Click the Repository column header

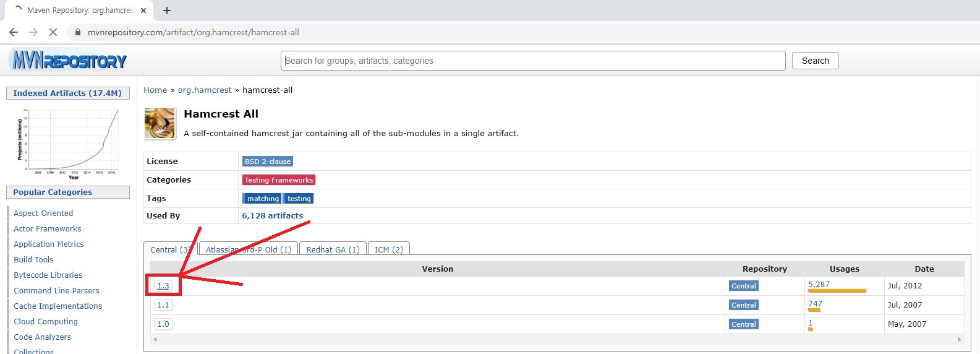point(765,269)
